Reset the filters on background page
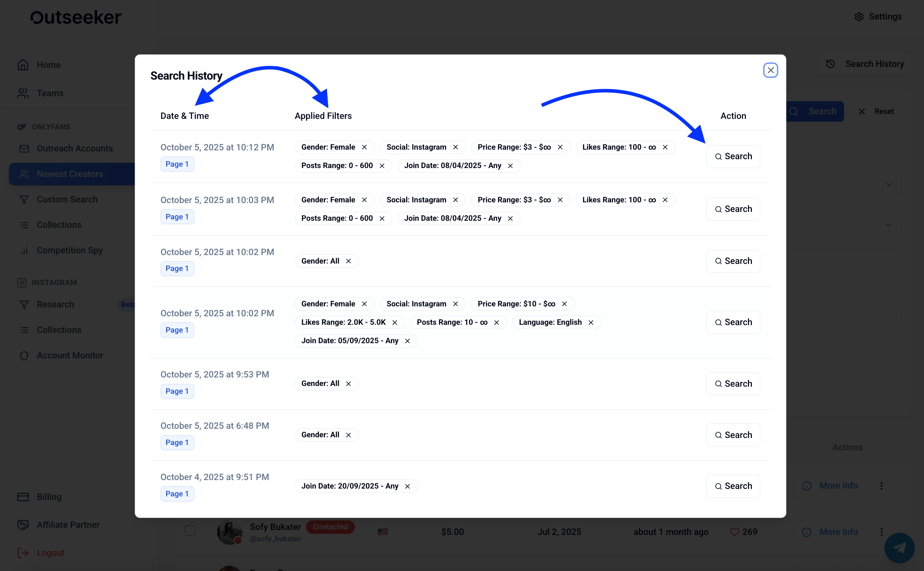Screen dimensions: 924x571 pos(876,111)
